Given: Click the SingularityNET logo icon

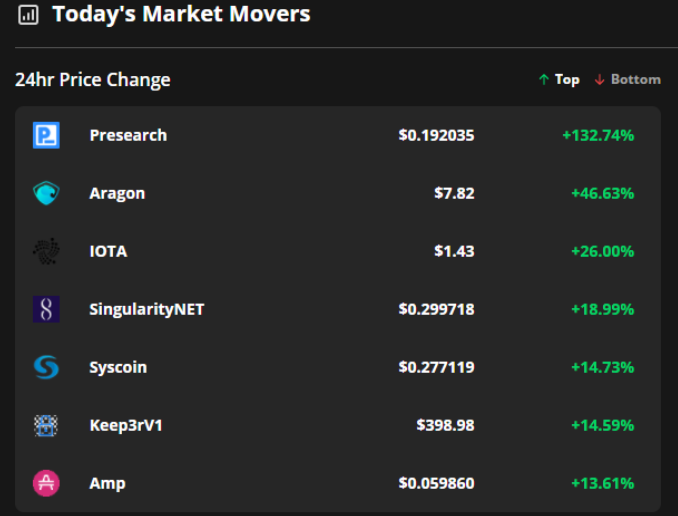Looking at the screenshot, I should (x=46, y=309).
